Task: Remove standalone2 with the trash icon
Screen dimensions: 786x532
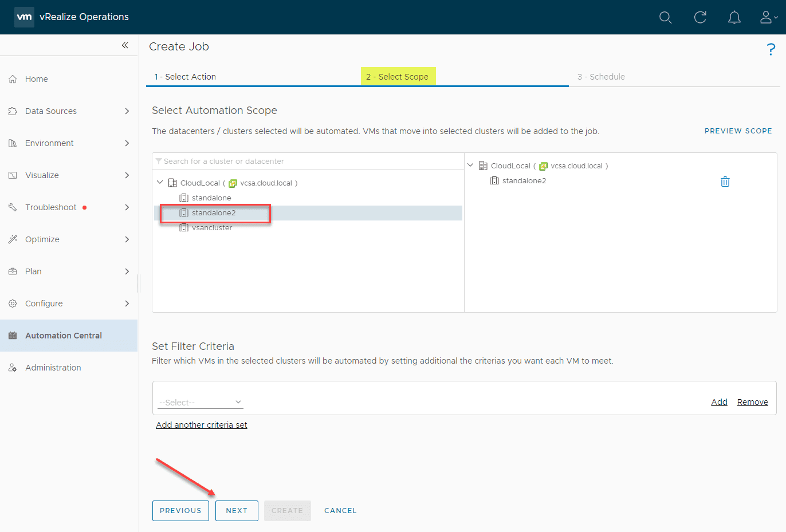Action: point(725,182)
